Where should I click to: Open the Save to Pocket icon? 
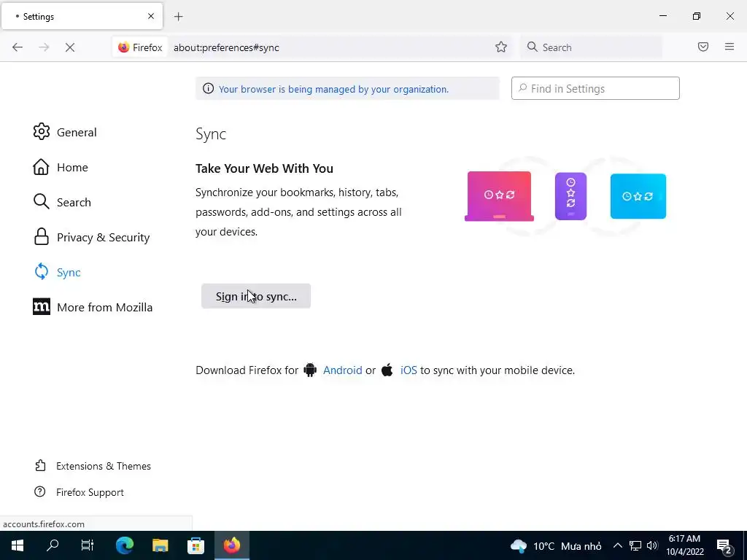point(703,47)
